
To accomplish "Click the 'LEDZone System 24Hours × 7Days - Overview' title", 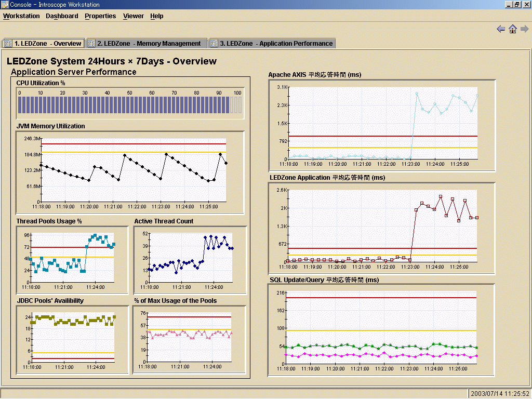I will pyautogui.click(x=112, y=61).
